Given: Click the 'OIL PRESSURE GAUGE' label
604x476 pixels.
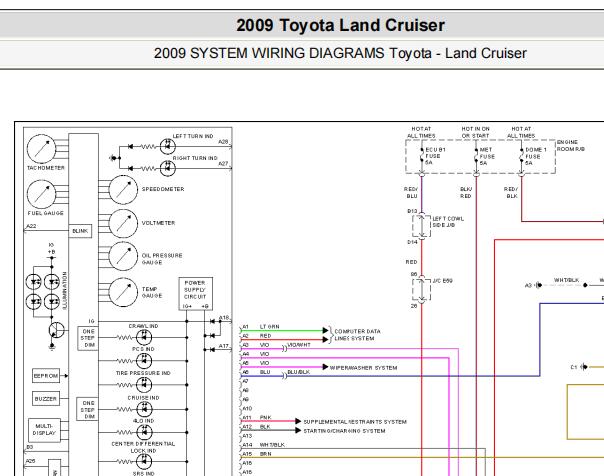Looking at the screenshot, I should coord(162,259).
